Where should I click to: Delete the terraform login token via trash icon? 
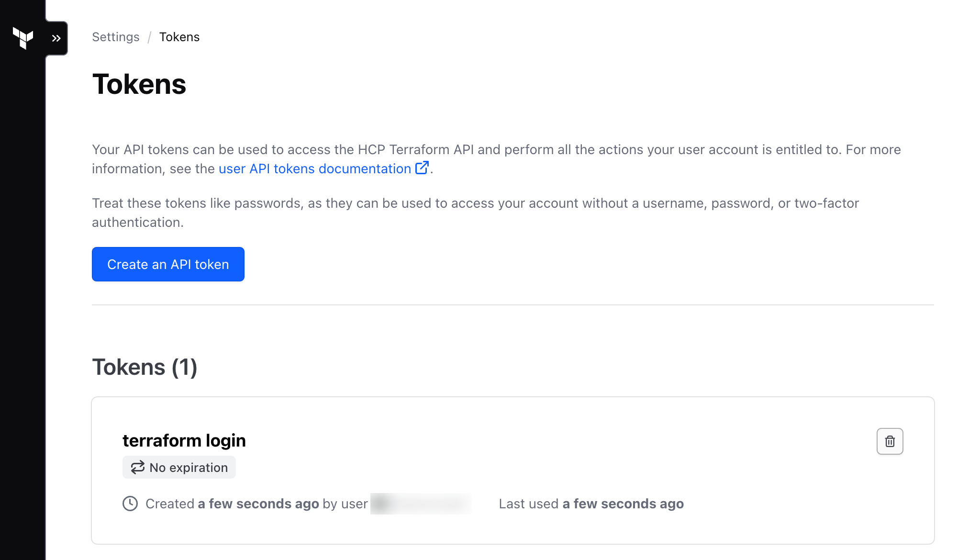click(890, 441)
